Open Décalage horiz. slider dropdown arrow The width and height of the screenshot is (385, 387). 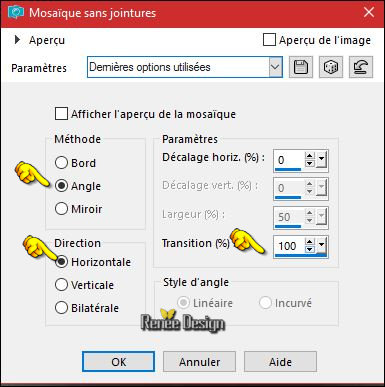click(321, 160)
